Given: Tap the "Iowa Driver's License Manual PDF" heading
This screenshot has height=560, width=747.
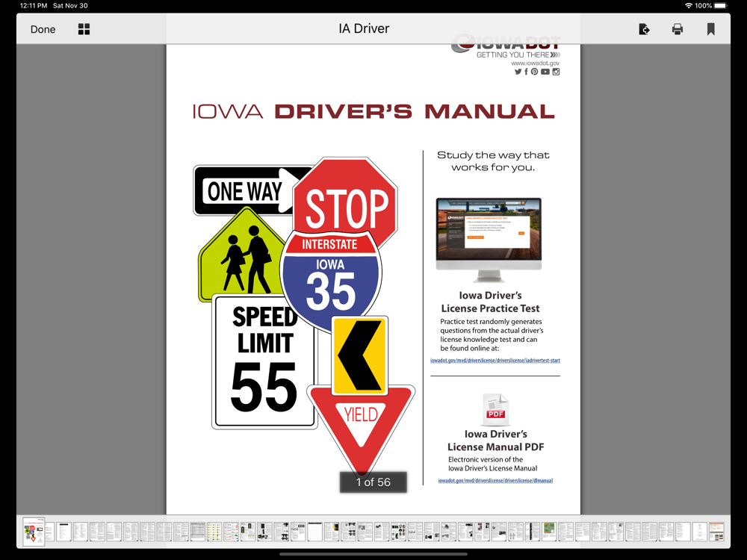Looking at the screenshot, I should coord(495,441).
